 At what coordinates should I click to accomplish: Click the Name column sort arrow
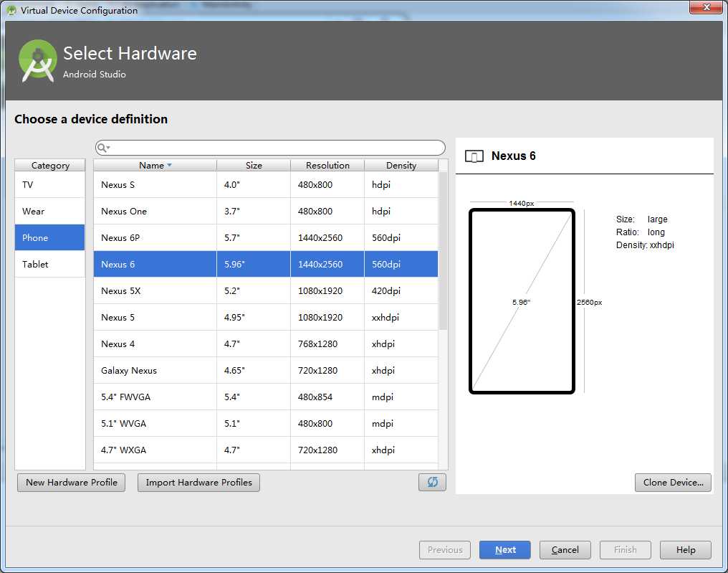click(x=170, y=166)
